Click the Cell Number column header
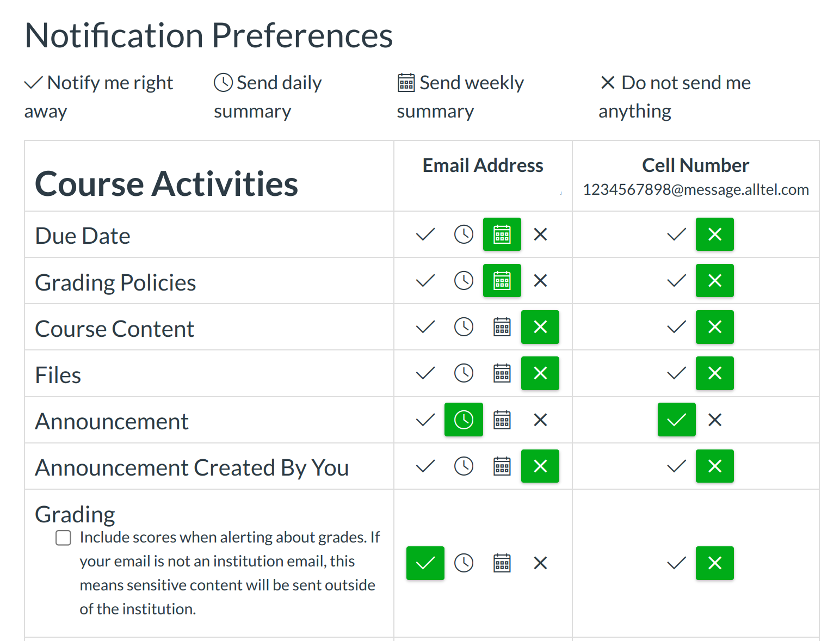Viewport: 840px width, 641px height. pos(695,165)
